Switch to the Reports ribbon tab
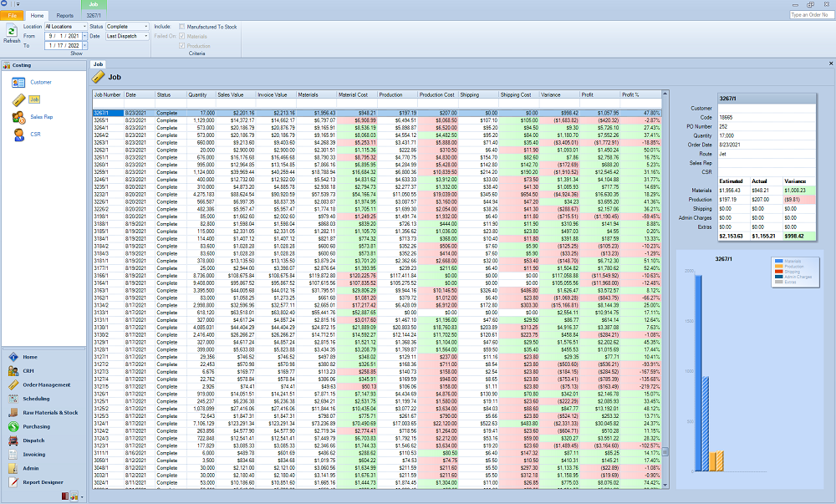This screenshot has height=504, width=836. pos(65,15)
